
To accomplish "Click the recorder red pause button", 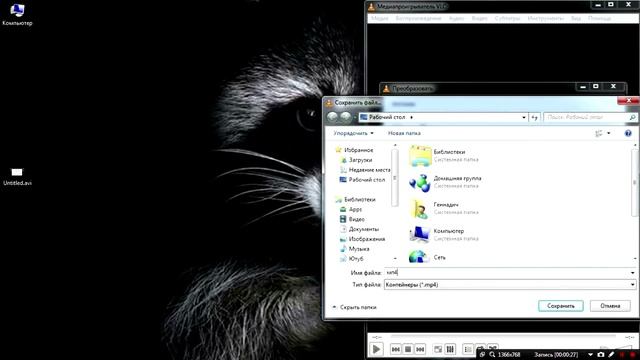I will point(622,355).
